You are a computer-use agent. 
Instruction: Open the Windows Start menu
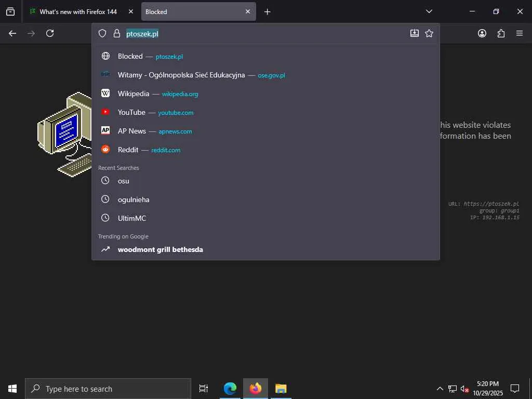click(12, 389)
